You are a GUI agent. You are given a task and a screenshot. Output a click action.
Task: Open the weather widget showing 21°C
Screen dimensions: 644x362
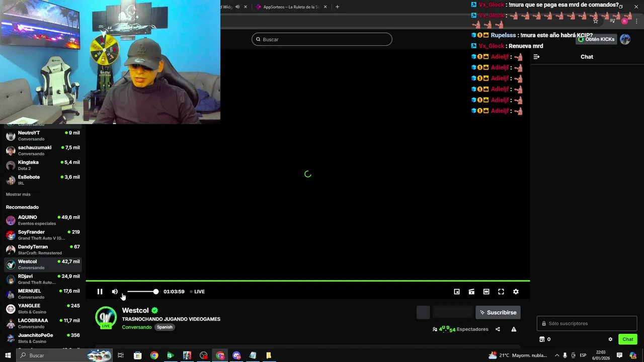pos(518,355)
